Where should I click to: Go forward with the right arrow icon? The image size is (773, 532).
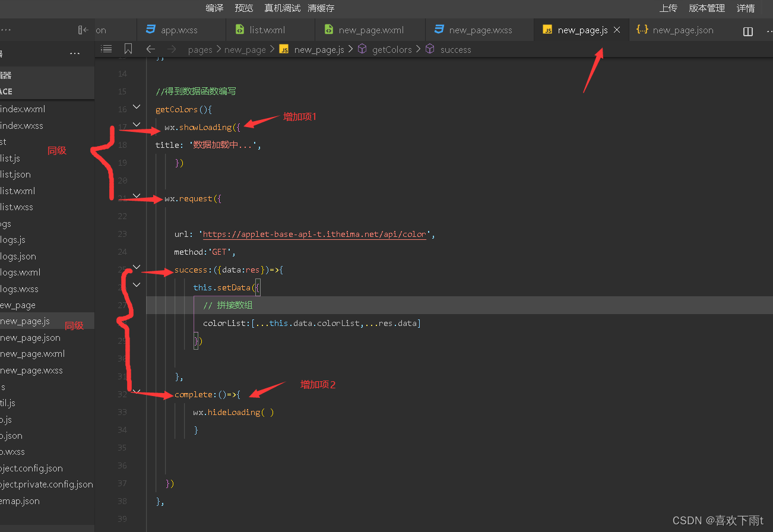pyautogui.click(x=172, y=49)
